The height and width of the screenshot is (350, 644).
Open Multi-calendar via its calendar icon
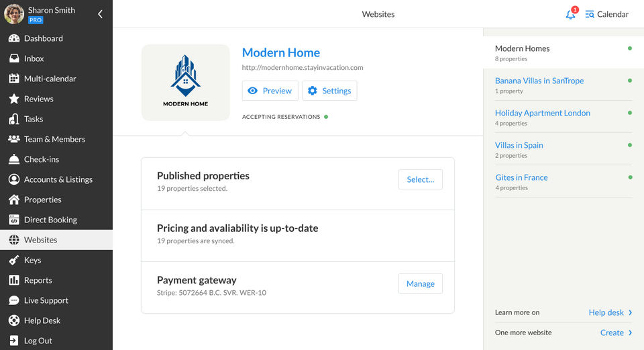(x=13, y=79)
